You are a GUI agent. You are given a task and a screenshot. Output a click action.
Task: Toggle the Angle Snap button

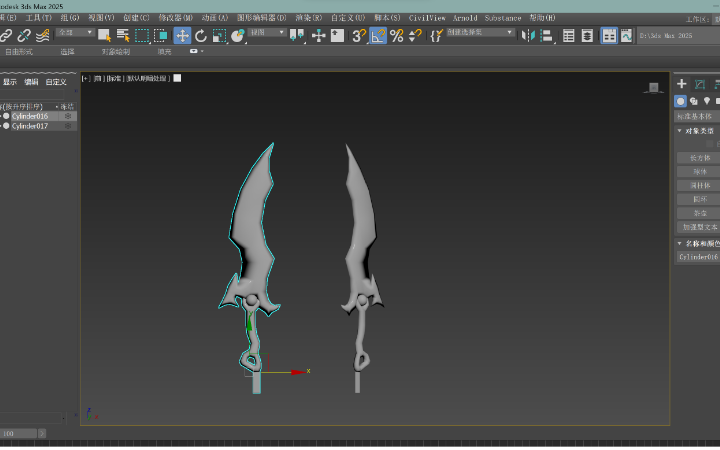click(x=378, y=36)
